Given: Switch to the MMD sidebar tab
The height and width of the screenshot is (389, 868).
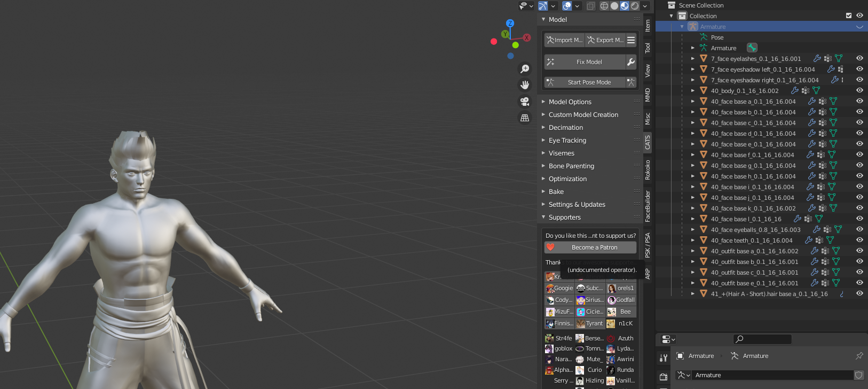Looking at the screenshot, I should pyautogui.click(x=648, y=95).
